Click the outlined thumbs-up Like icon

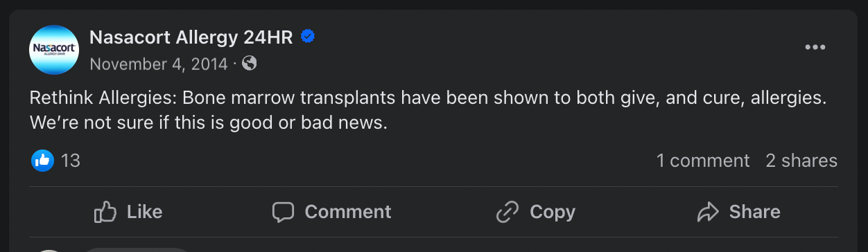105,212
